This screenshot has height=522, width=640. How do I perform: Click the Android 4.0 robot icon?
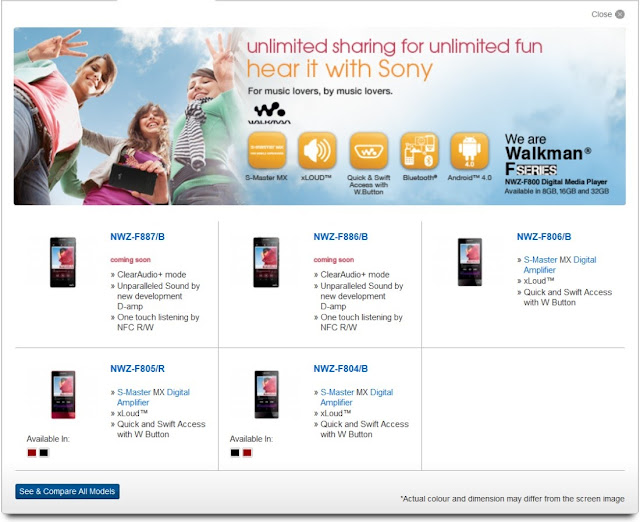pyautogui.click(x=469, y=150)
